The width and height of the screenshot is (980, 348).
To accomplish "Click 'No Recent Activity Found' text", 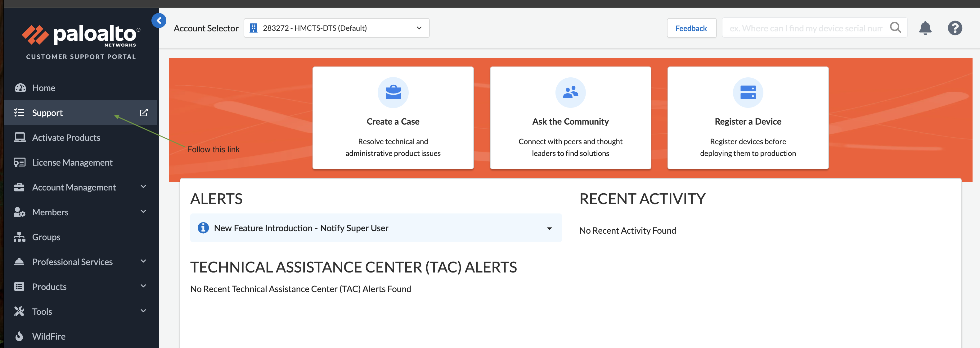I will (x=627, y=230).
